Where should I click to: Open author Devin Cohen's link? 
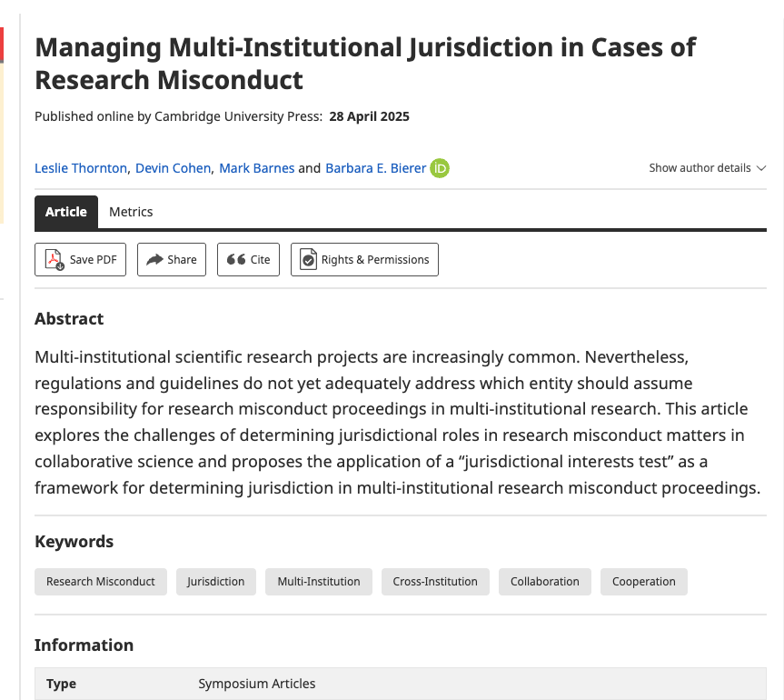coord(173,168)
